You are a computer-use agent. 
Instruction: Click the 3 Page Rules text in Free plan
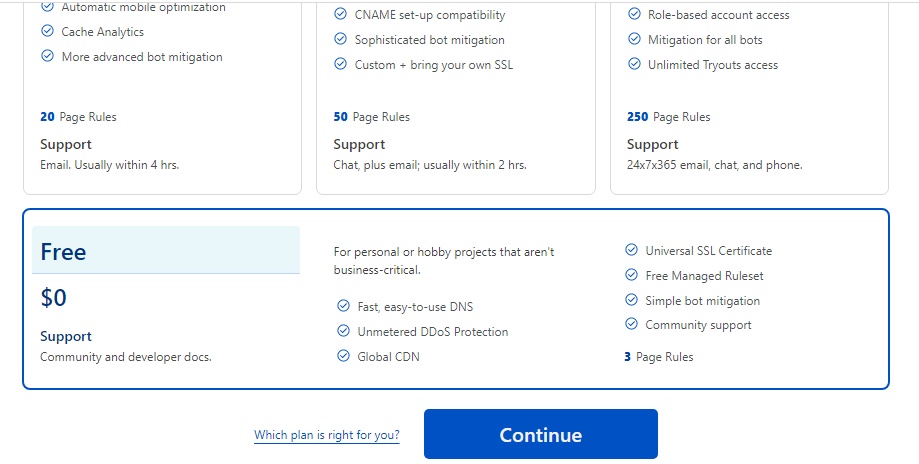point(659,357)
